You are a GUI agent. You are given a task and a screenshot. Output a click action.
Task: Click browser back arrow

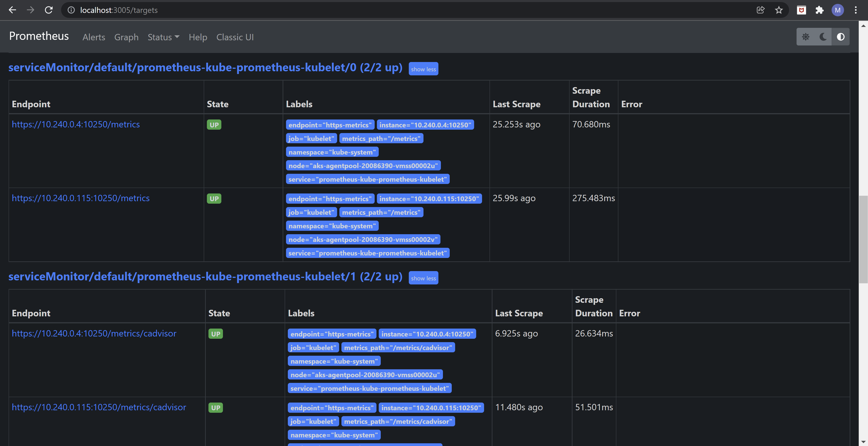tap(12, 10)
